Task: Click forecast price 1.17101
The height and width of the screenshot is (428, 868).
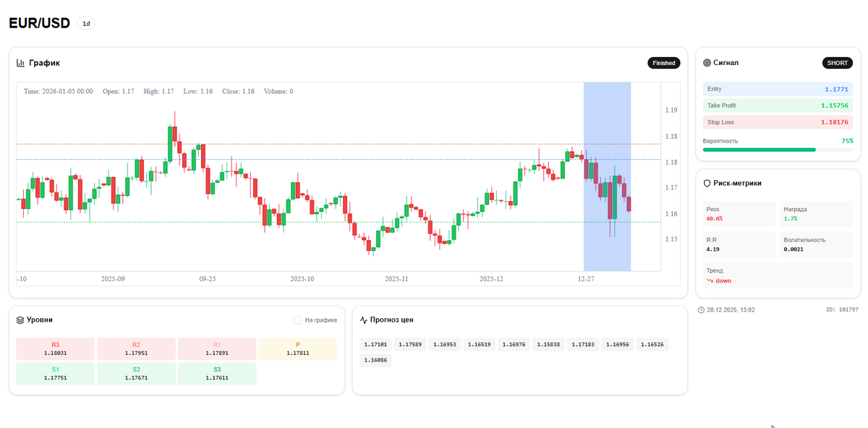Action: tap(375, 345)
